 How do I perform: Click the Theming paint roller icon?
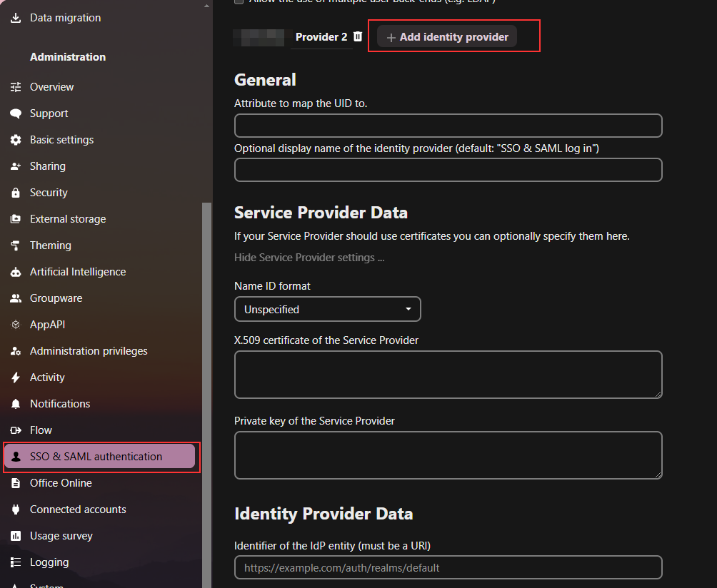[16, 245]
